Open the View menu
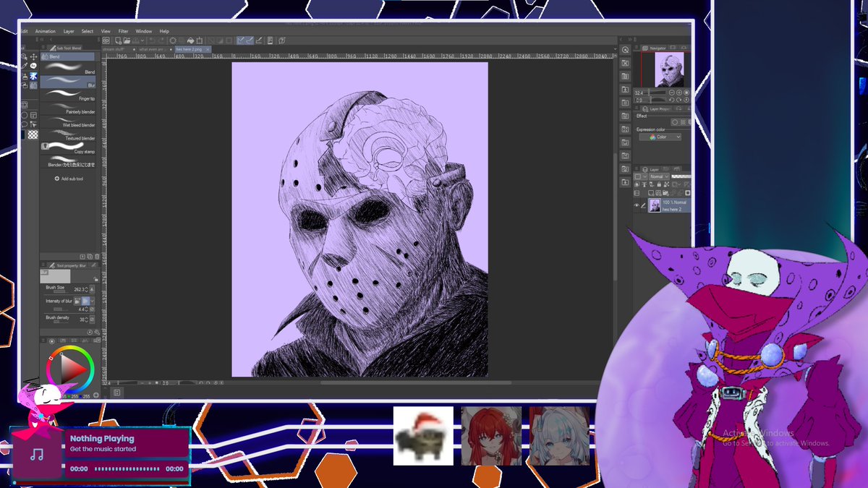Screen dimensions: 868x488 [x=106, y=31]
